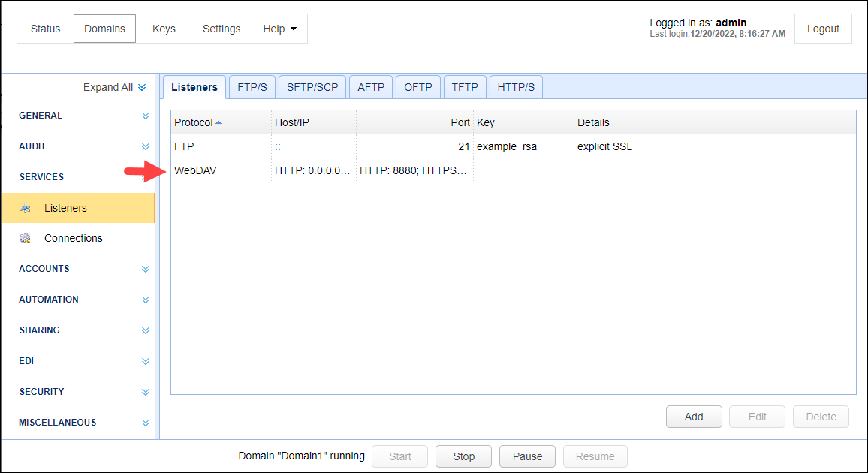Viewport: 868px width, 473px height.
Task: Click the Logout button
Action: point(823,29)
